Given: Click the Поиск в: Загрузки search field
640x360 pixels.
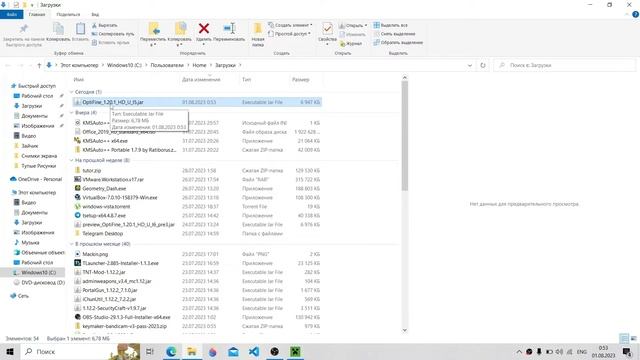Looking at the screenshot, I should [x=564, y=65].
